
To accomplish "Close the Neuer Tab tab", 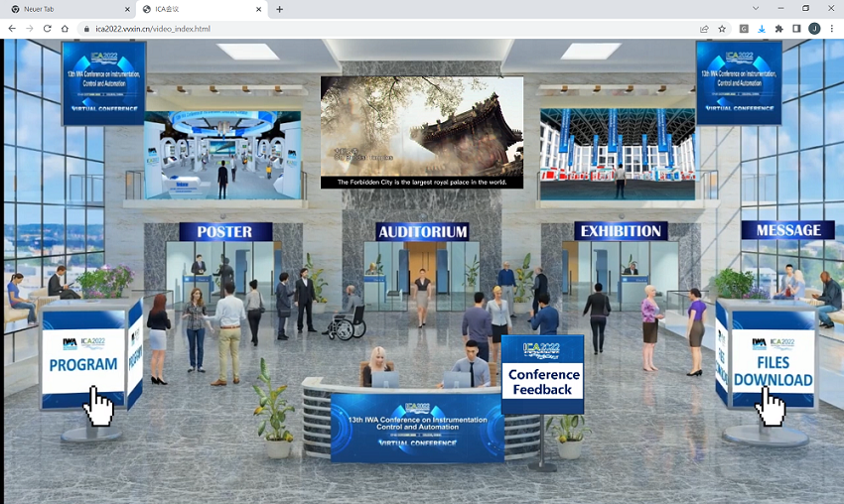I will (127, 9).
